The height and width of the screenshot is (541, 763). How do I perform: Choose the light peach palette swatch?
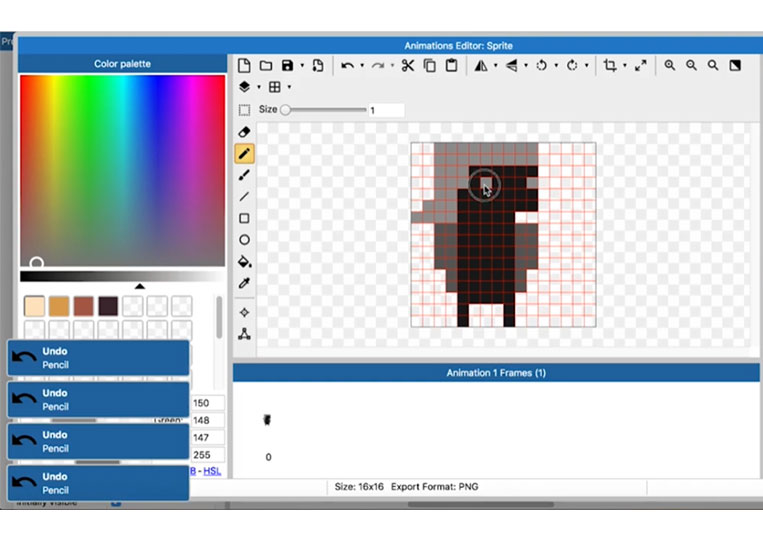[35, 306]
